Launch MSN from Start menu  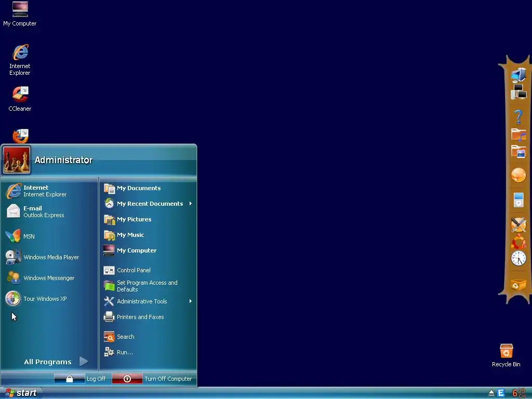pos(50,236)
